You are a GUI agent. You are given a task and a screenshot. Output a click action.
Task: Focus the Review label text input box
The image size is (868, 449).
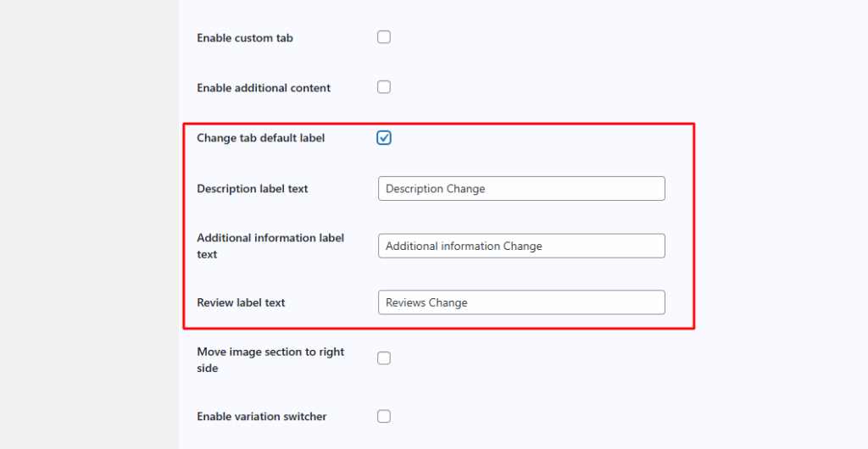point(521,302)
